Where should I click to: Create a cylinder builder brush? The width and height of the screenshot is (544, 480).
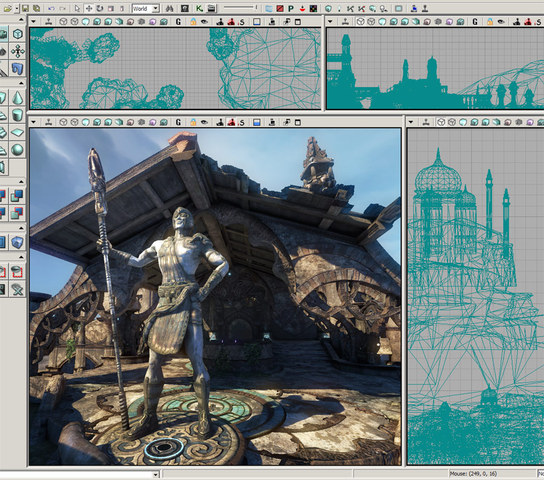tap(17, 115)
